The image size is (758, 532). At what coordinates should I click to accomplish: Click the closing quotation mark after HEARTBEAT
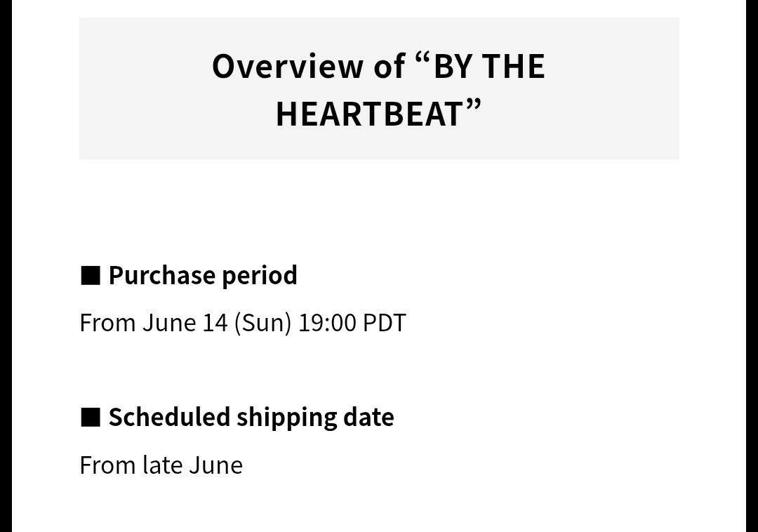click(474, 106)
